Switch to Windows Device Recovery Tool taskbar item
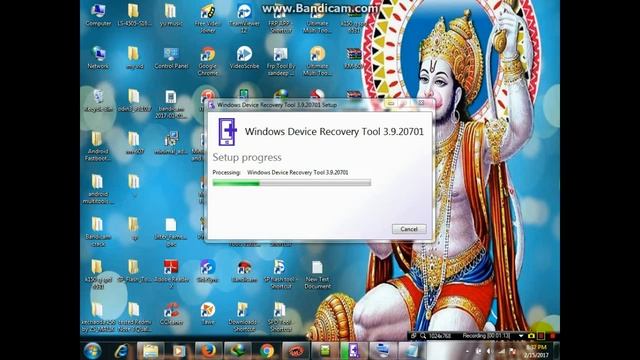 pos(353,351)
